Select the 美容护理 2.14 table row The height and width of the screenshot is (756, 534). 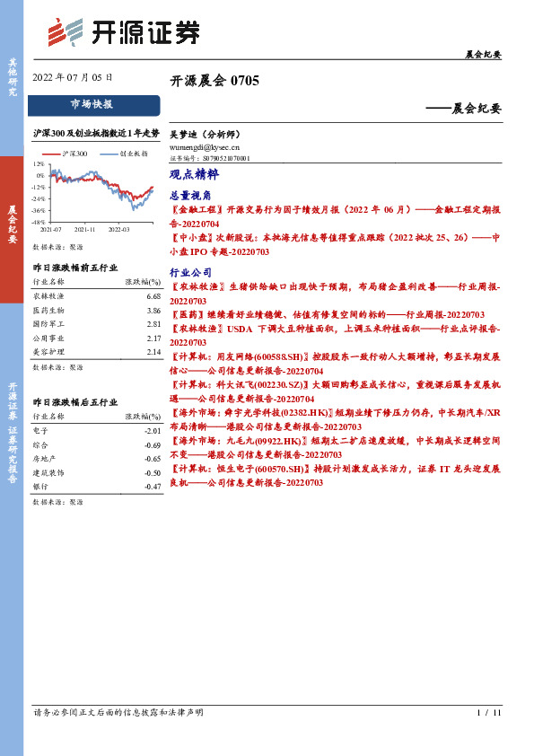pyautogui.click(x=97, y=352)
